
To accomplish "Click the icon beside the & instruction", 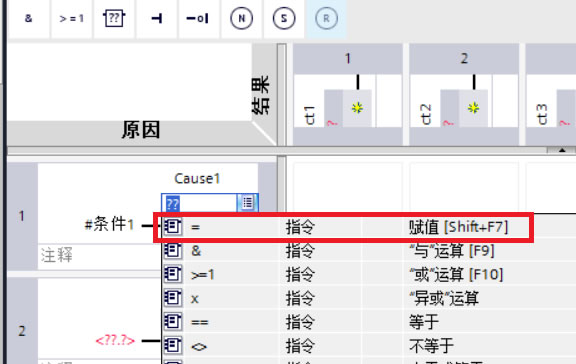I will click(173, 251).
